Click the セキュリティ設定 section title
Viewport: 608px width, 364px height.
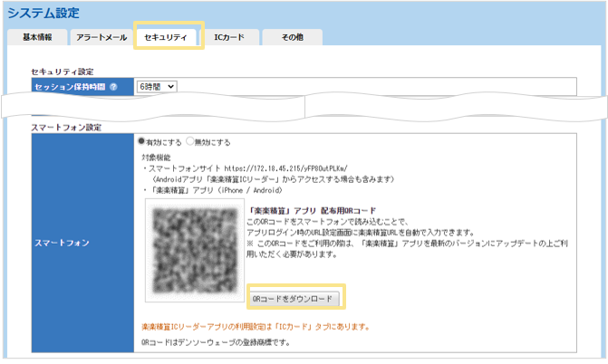point(63,71)
